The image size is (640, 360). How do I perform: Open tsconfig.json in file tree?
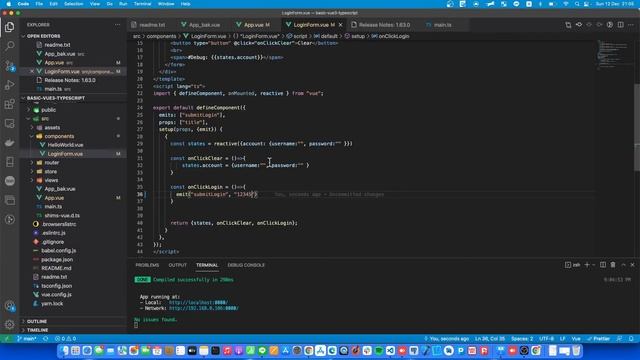click(x=56, y=286)
